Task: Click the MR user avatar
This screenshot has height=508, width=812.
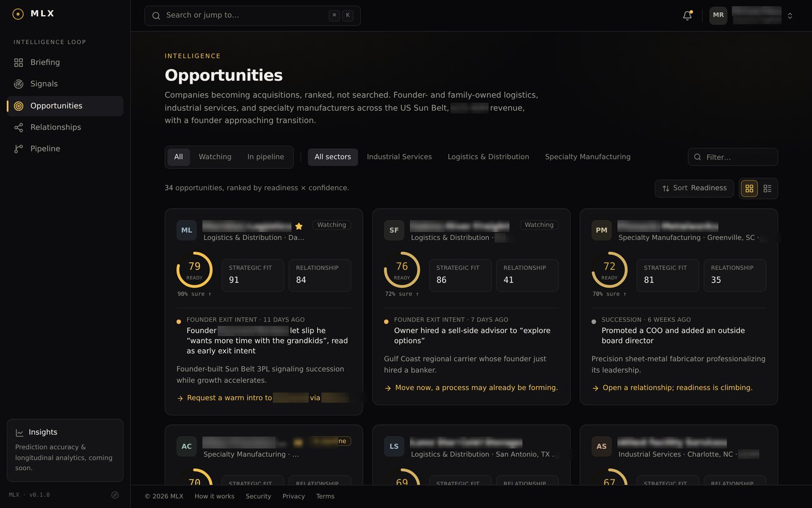Action: (x=718, y=16)
